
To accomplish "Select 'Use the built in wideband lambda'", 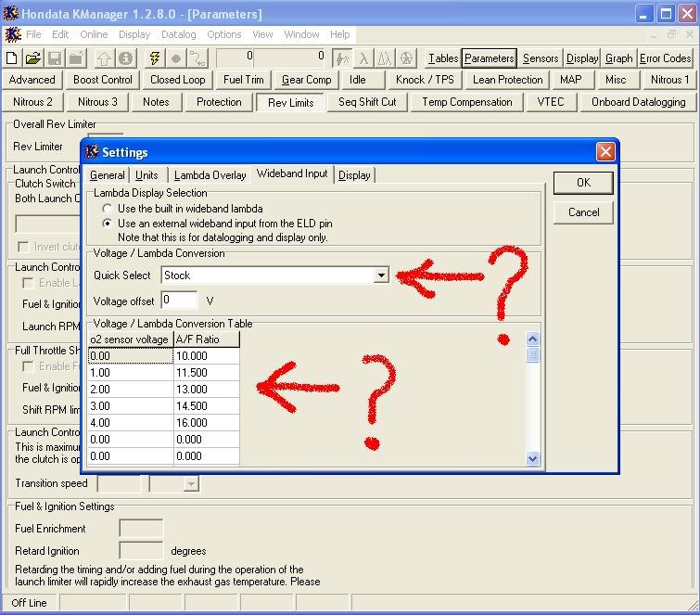I will pyautogui.click(x=108, y=209).
